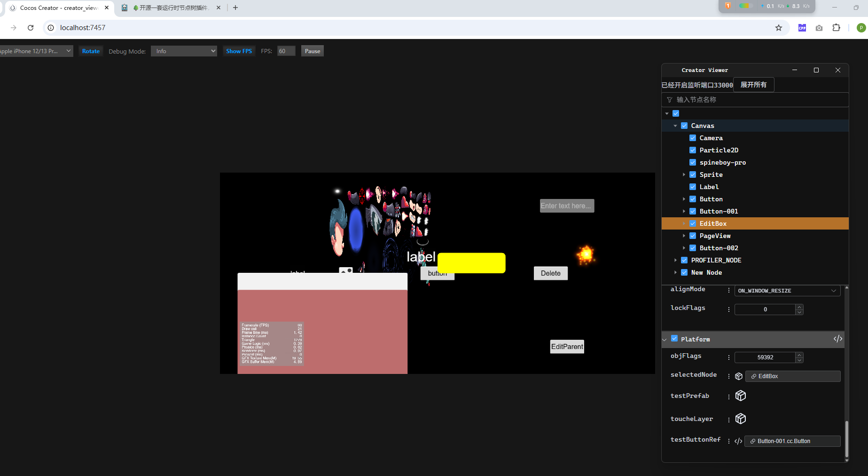Screen dimensions: 868x476
Task: Reload the localhost page
Action: pyautogui.click(x=31, y=28)
